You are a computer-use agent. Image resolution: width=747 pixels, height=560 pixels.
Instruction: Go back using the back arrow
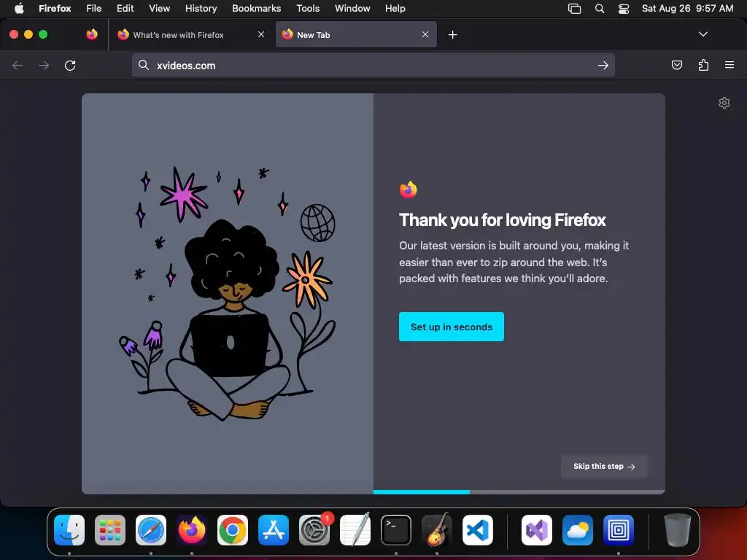(18, 65)
